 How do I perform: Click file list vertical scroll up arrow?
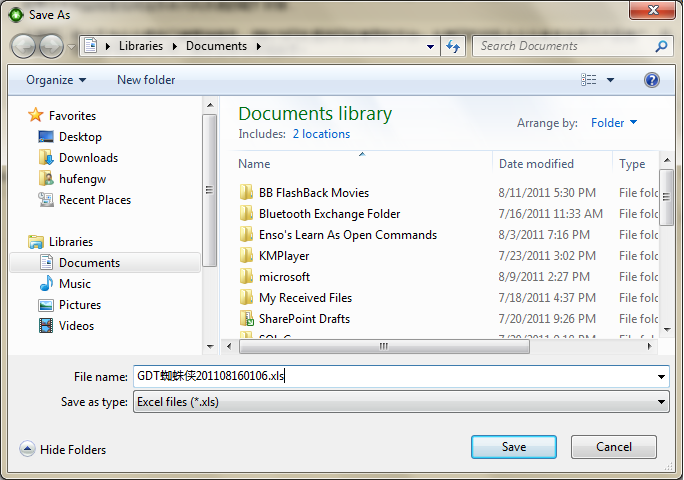tap(667, 160)
